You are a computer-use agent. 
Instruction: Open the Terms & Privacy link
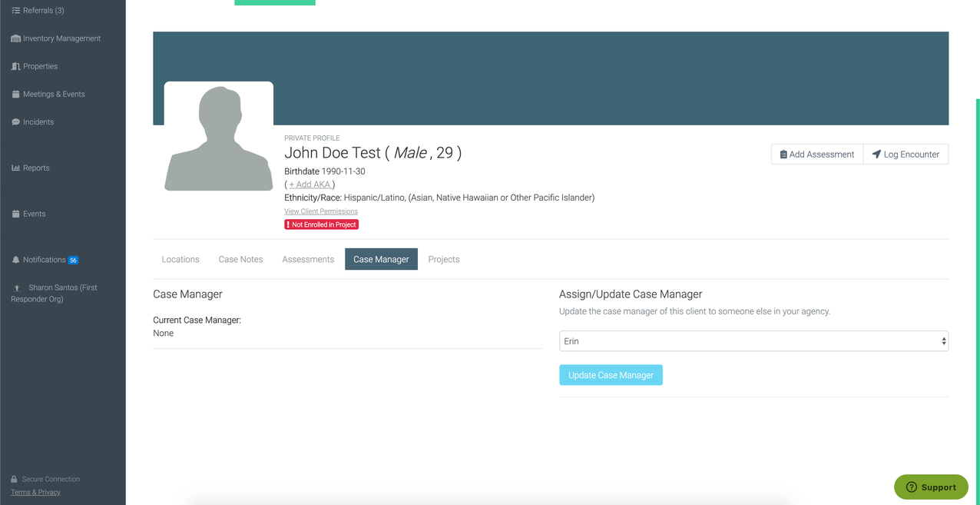[x=35, y=492]
